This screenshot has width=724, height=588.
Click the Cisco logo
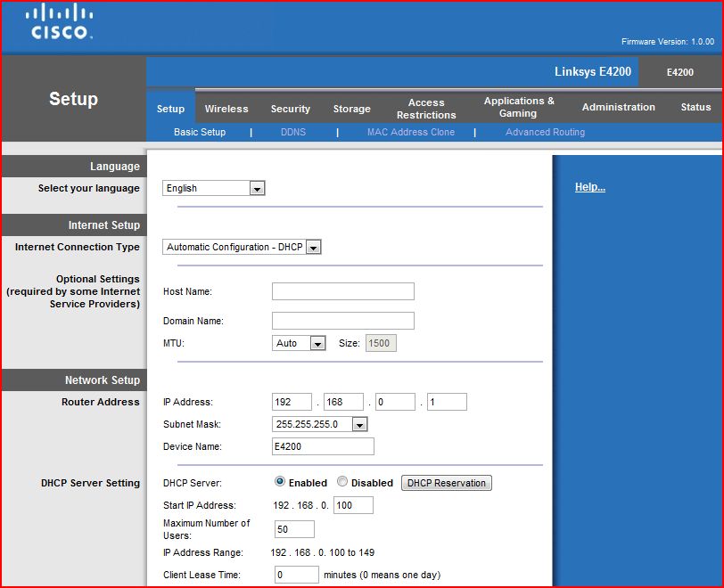coord(59,21)
